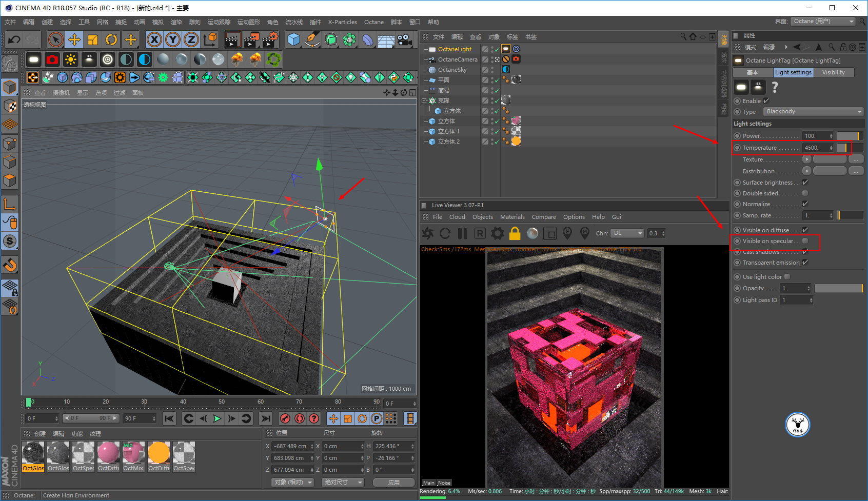Uncheck Surface brightness
The height and width of the screenshot is (501, 868).
click(x=805, y=182)
